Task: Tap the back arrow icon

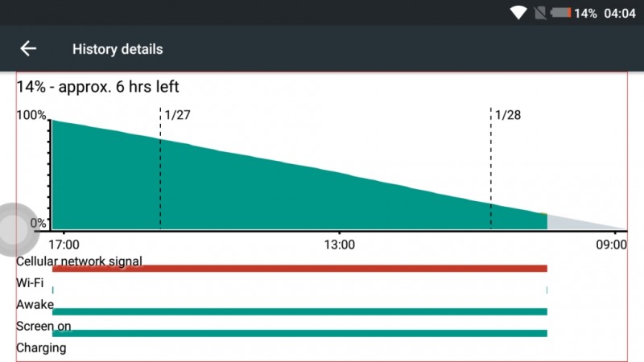Action: click(28, 48)
